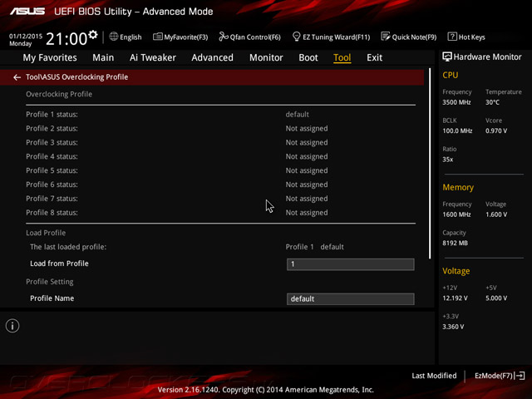532x399 pixels.
Task: Click Profile 2 status row
Action: pos(220,129)
